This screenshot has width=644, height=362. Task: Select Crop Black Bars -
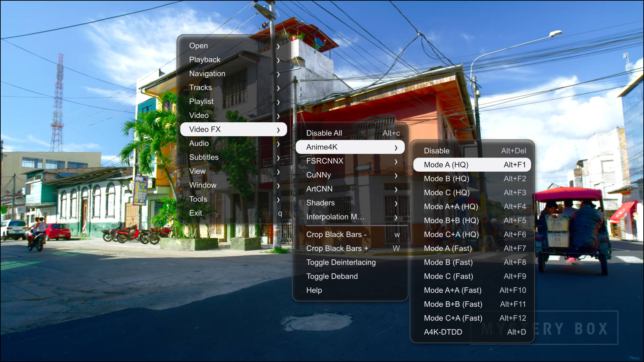[350, 235]
